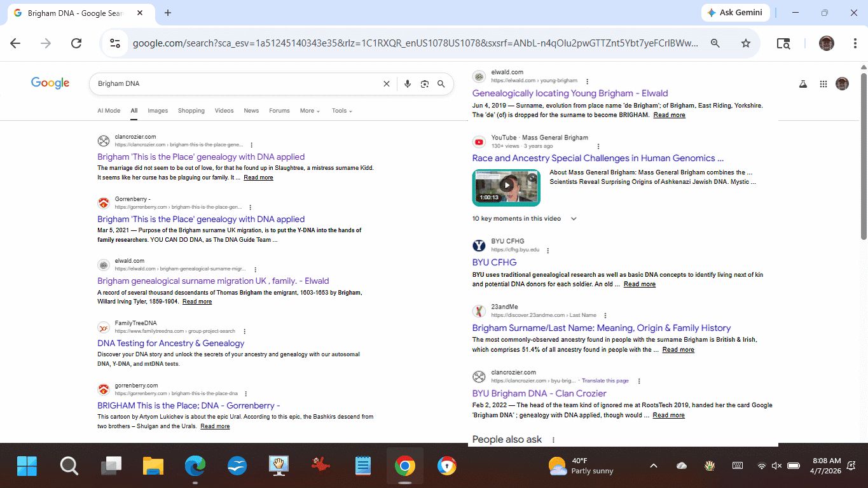Open the DNA Testing for Ancestry & Genealogy link
The width and height of the screenshot is (868, 488).
point(170,343)
